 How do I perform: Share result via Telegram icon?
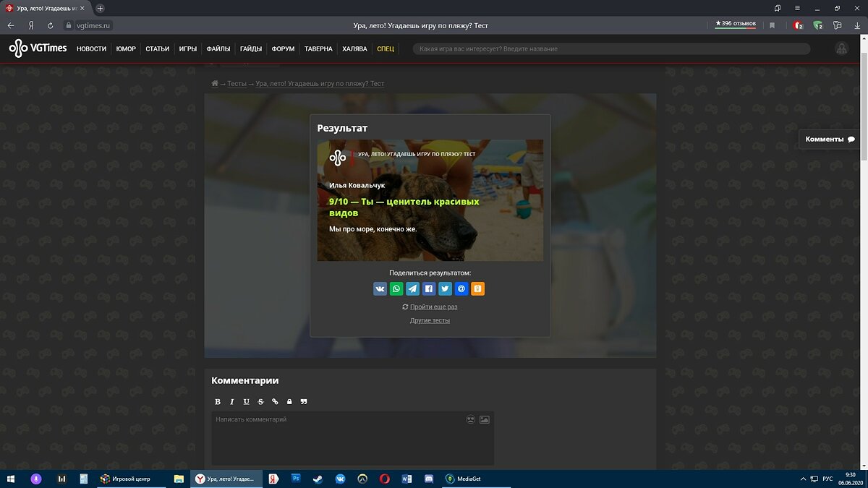412,289
